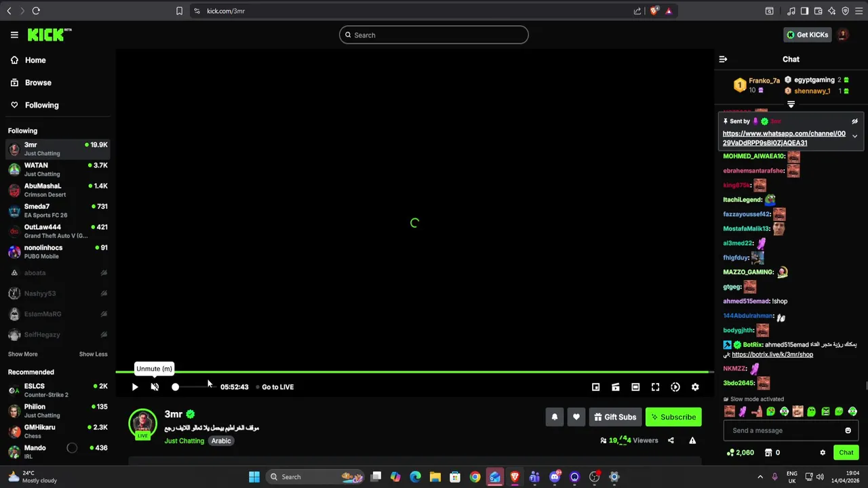Image resolution: width=868 pixels, height=488 pixels.
Task: Open GMHikaru recommended channel
Action: pyautogui.click(x=58, y=432)
